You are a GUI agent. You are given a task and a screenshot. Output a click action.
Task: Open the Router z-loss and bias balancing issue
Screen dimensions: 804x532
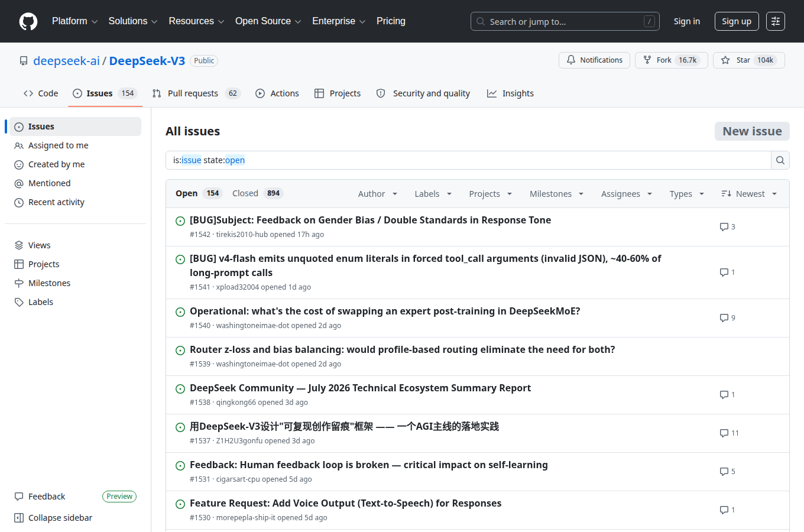402,349
